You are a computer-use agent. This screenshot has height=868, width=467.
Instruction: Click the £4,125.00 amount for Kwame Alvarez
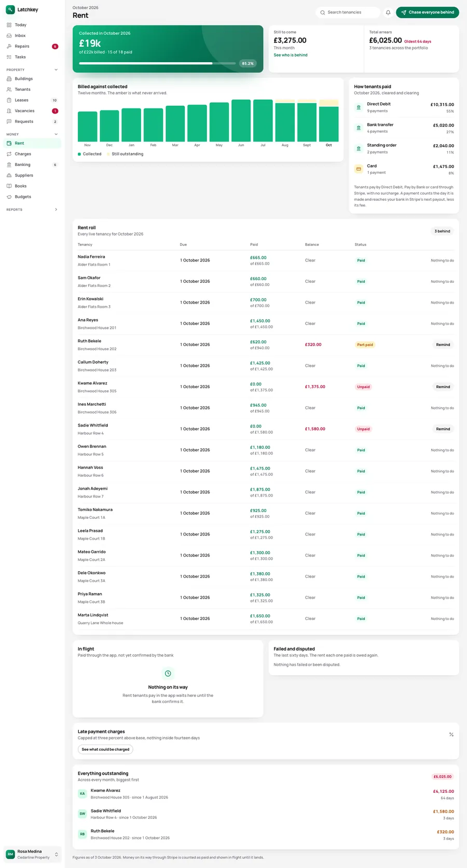coord(444,791)
